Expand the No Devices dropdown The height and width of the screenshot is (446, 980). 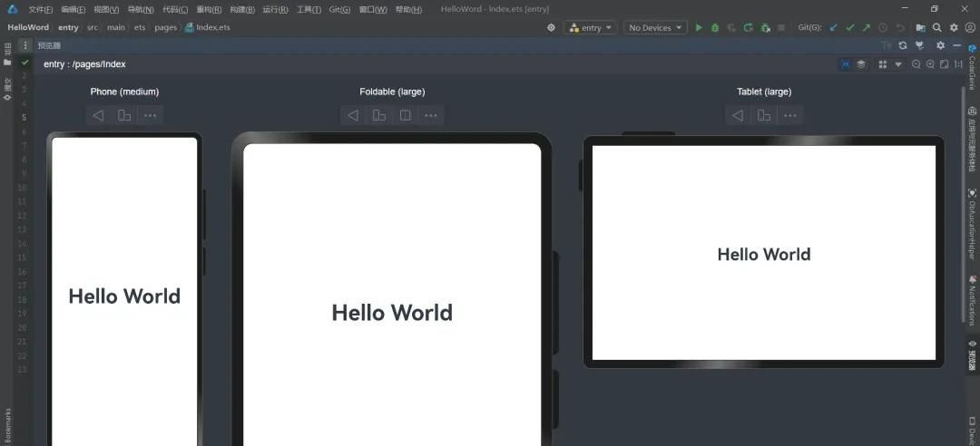pyautogui.click(x=655, y=28)
